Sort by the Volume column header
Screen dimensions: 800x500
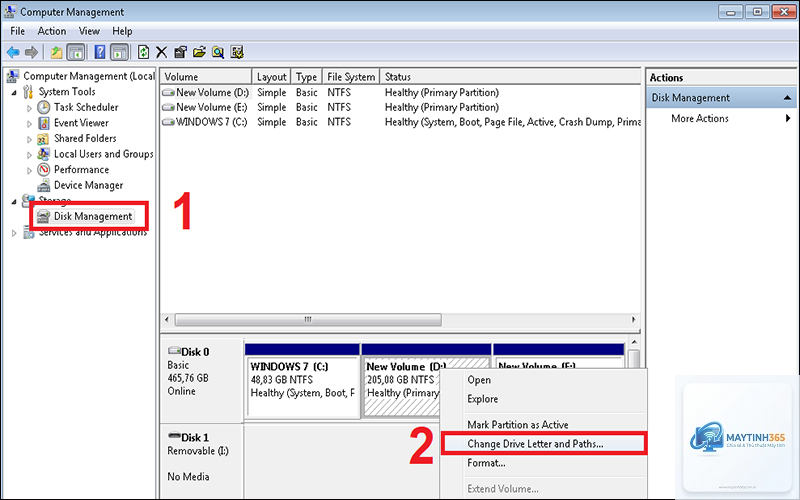(206, 77)
